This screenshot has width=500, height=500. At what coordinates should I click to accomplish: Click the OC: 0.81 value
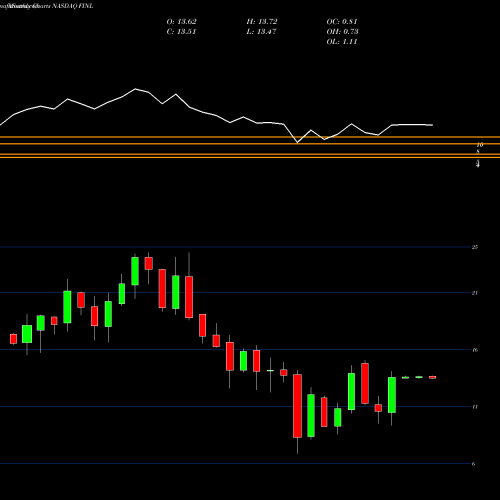point(342,22)
